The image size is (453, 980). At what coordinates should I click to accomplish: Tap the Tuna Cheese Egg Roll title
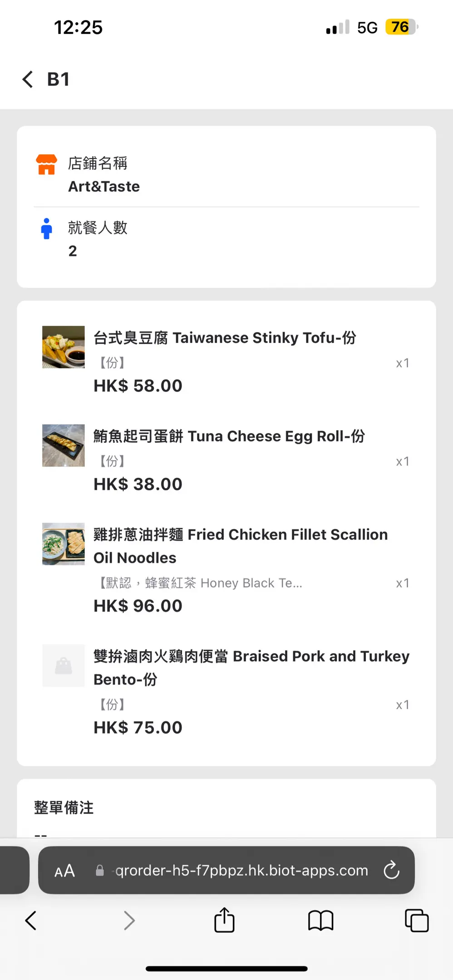point(229,436)
